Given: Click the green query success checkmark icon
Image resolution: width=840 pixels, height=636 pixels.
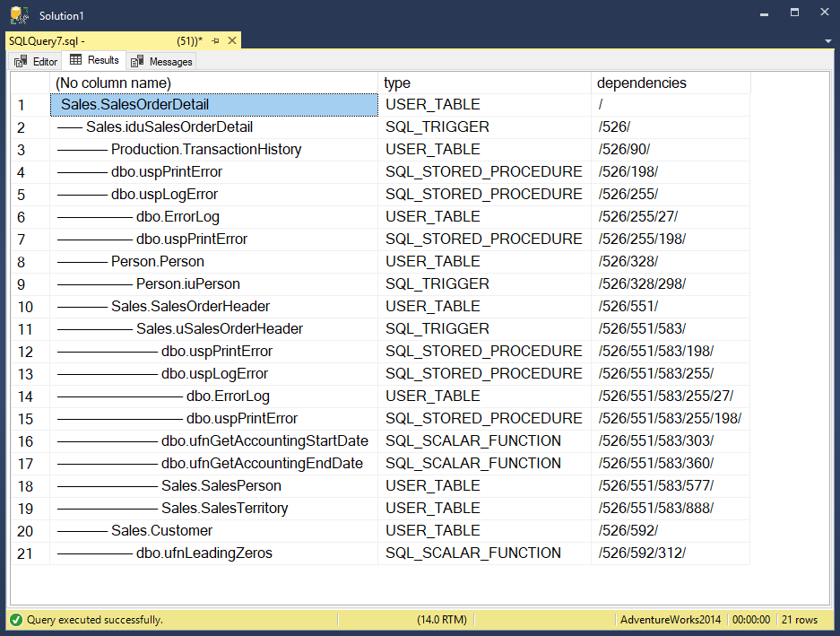Looking at the screenshot, I should tap(16, 620).
